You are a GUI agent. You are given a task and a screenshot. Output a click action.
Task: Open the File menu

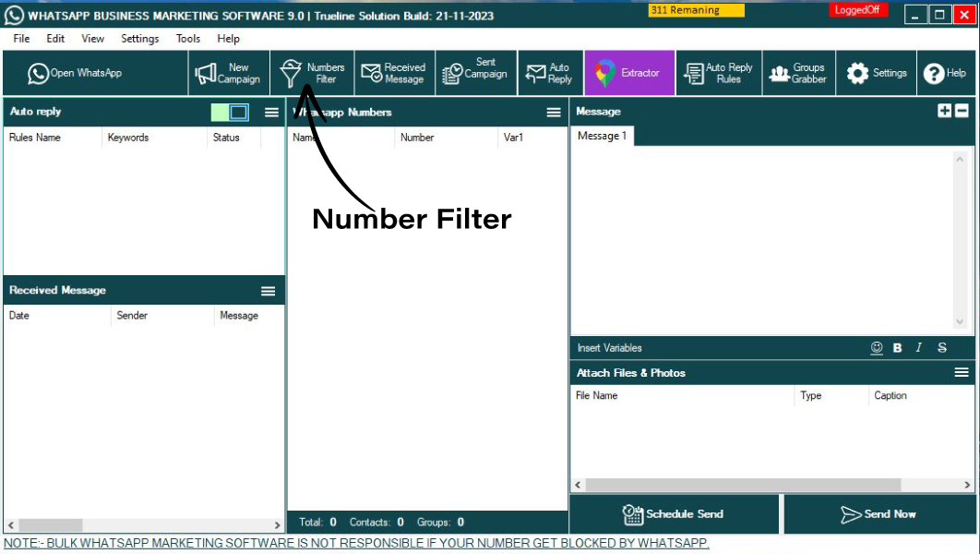point(21,39)
